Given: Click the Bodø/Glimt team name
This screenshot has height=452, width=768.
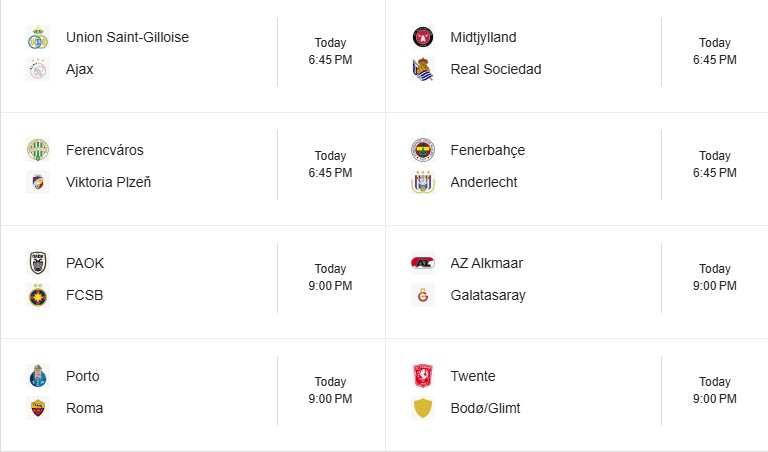Looking at the screenshot, I should 485,408.
